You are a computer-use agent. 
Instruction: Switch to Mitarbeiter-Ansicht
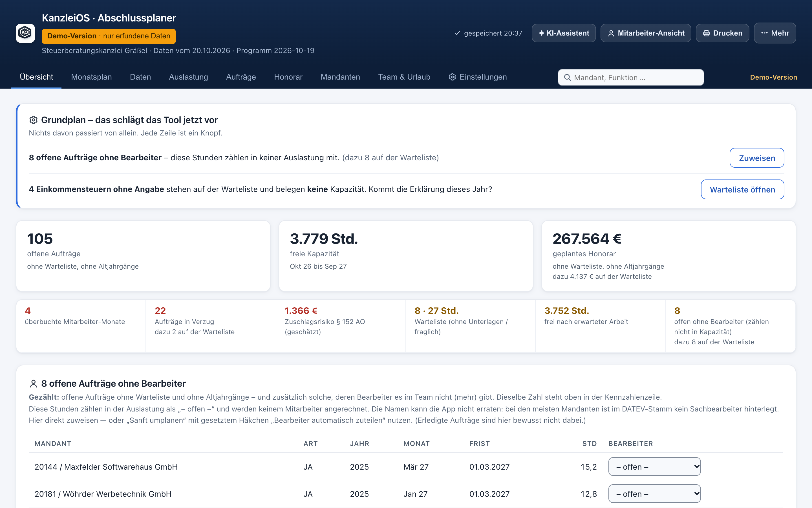coord(646,33)
